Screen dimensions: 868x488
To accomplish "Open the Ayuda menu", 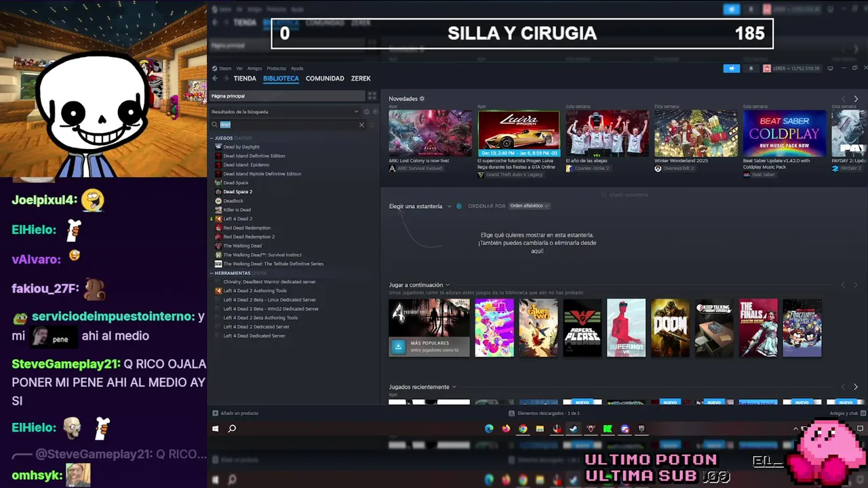I will point(297,68).
